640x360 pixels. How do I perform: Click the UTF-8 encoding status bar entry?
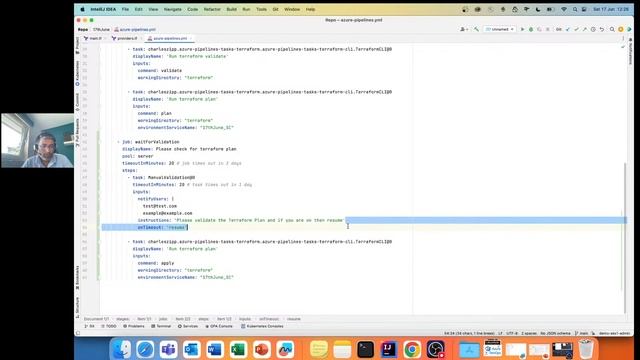point(512,333)
